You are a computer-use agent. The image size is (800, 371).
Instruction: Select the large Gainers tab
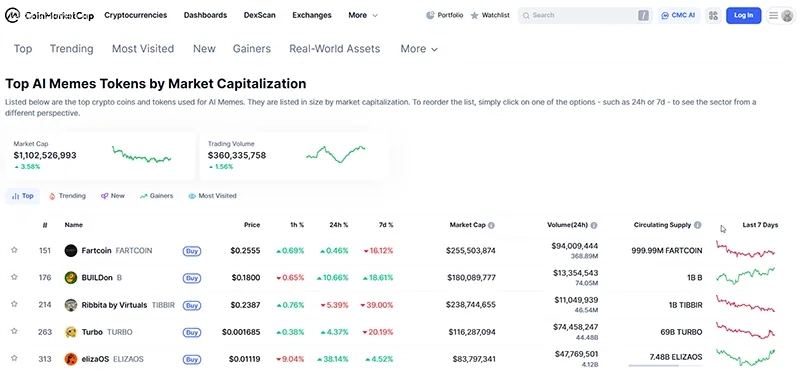pos(252,49)
